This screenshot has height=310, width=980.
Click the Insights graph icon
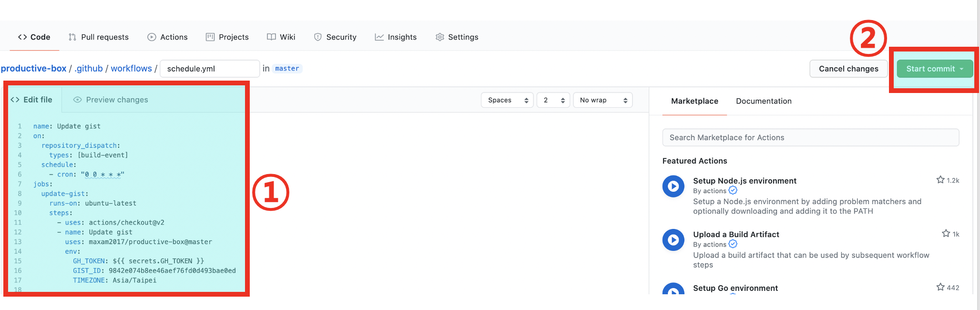379,37
